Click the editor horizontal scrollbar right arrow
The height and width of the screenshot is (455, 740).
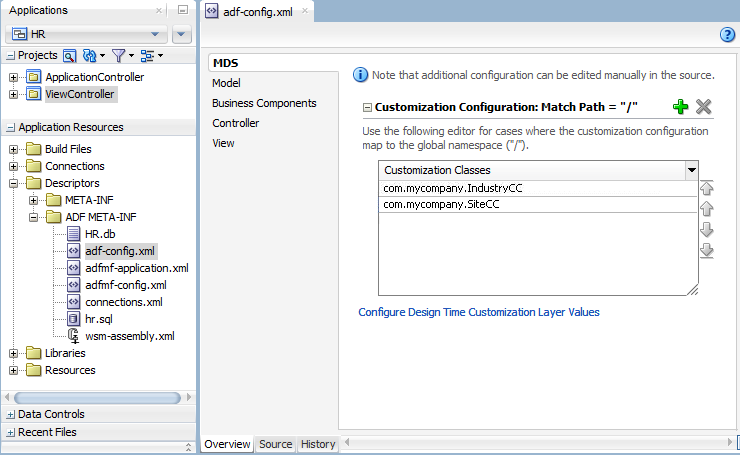(730, 442)
